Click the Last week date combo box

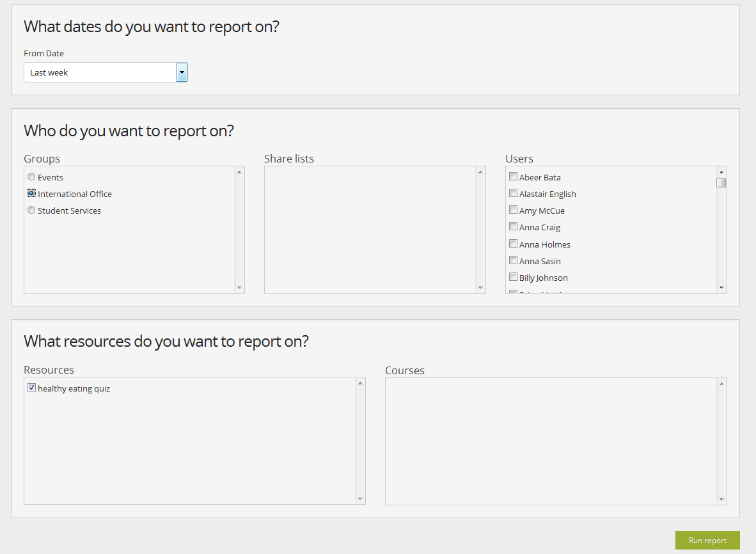point(100,73)
